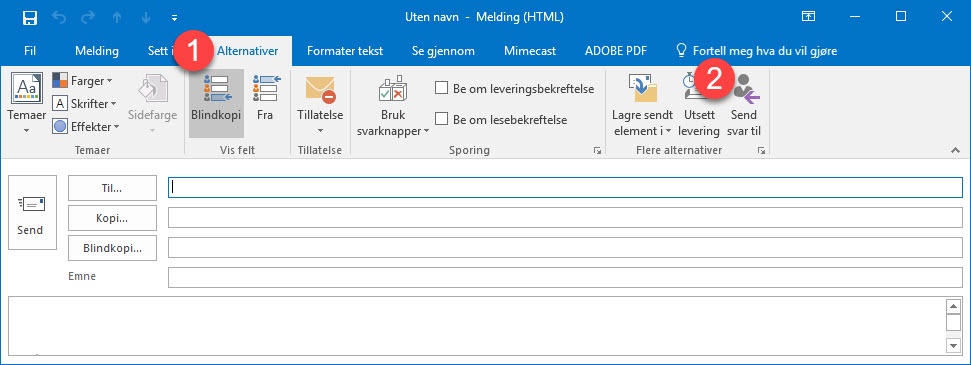Image resolution: width=971 pixels, height=365 pixels.
Task: Click the Sidefarge page color button
Action: click(x=152, y=103)
